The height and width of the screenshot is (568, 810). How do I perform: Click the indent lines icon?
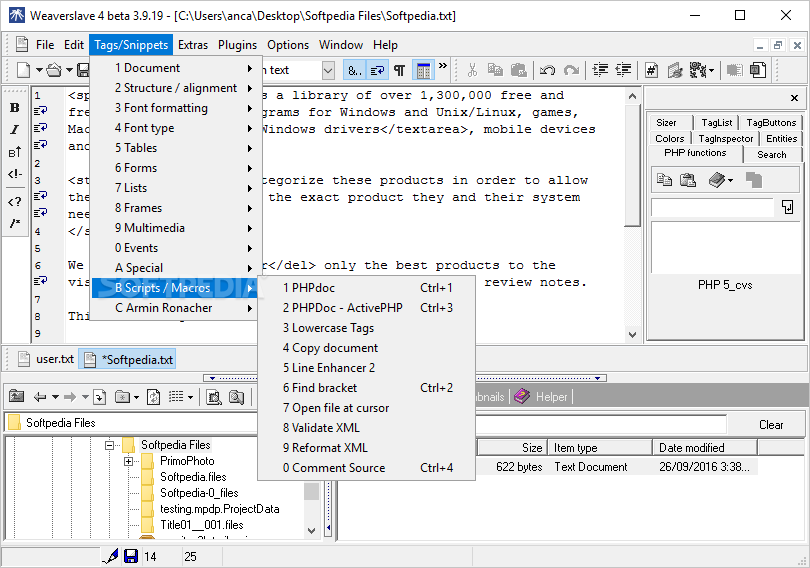pos(600,70)
